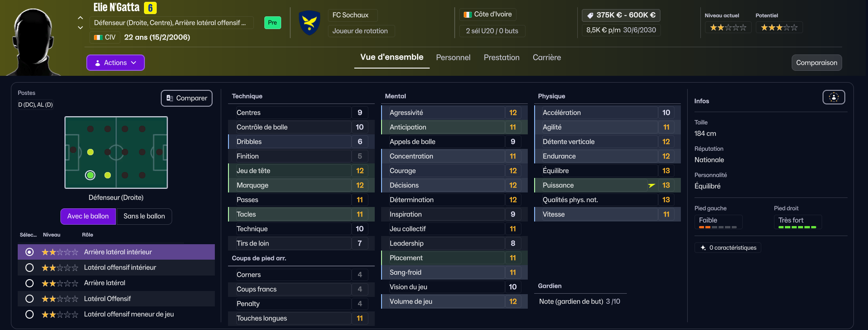The height and width of the screenshot is (330, 868).
Task: Click the Puissance attribute arrow indicator
Action: point(651,185)
